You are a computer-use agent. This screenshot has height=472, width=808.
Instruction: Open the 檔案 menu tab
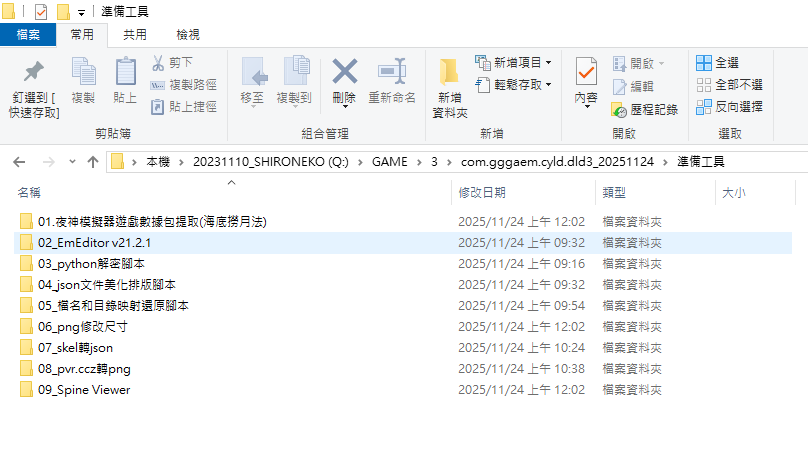point(27,35)
